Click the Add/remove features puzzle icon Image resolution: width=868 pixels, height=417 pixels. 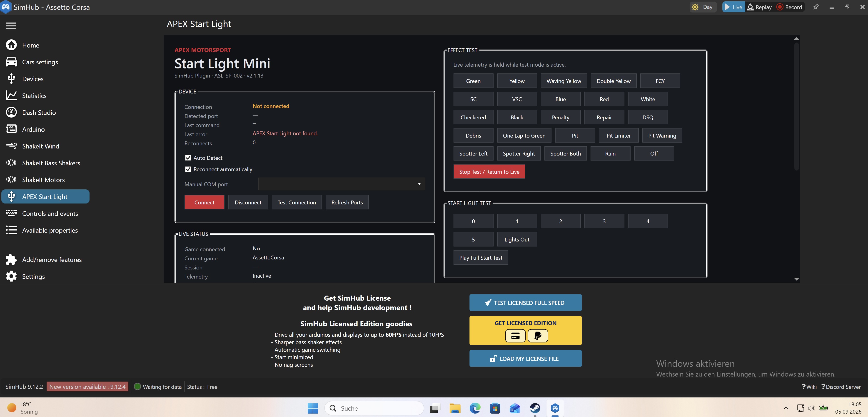(11, 259)
